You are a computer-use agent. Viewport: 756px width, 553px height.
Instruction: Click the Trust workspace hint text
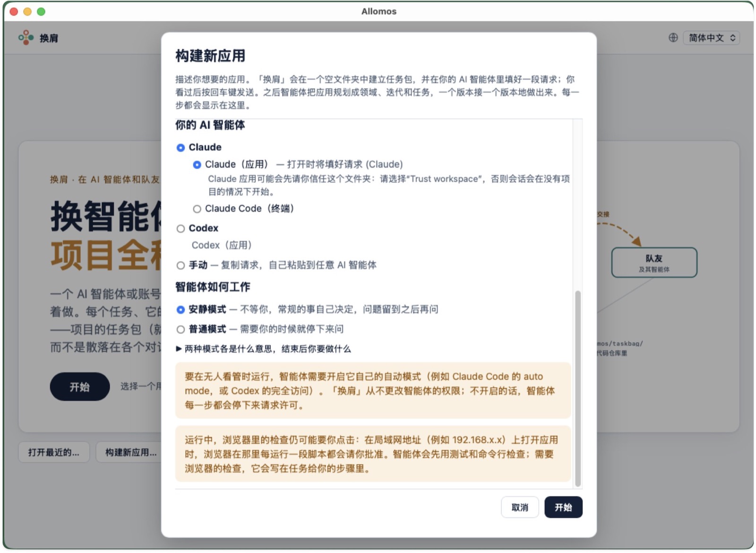(x=389, y=185)
